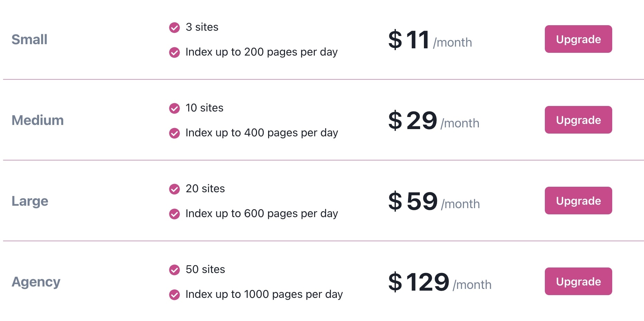
Task: Select Upgrade on the Agency plan
Action: [x=578, y=281]
